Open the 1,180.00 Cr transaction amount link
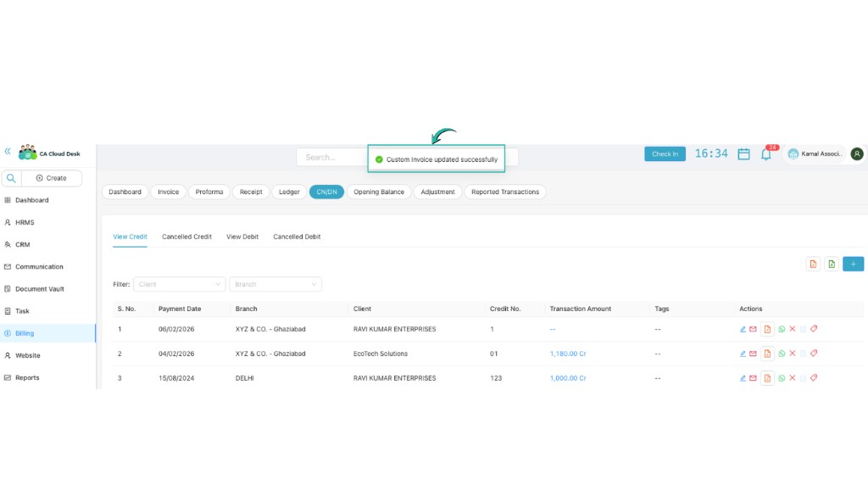Screen dimensions: 868x496 pos(567,354)
